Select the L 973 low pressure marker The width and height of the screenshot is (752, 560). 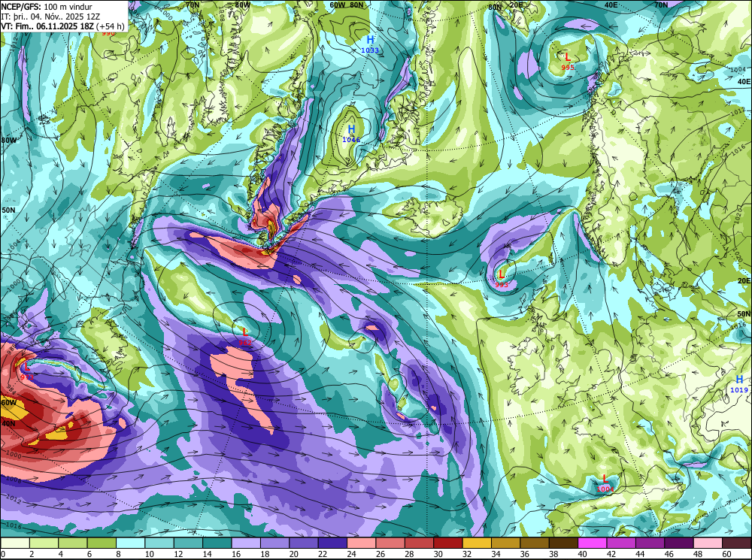(x=27, y=371)
